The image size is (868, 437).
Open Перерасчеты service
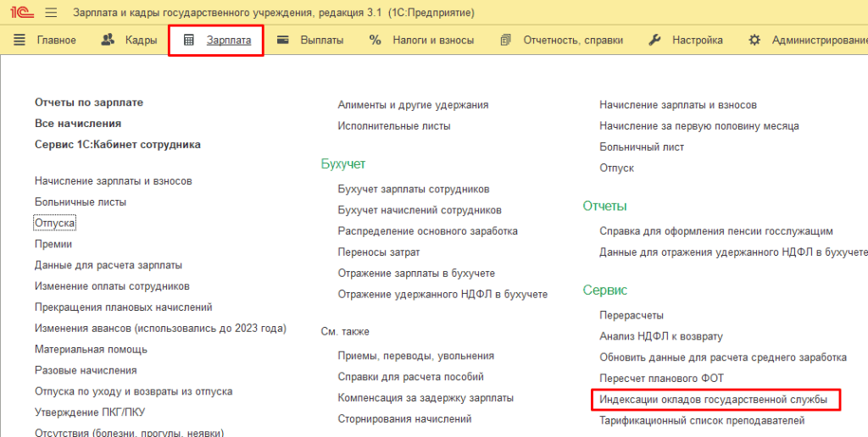tap(632, 315)
